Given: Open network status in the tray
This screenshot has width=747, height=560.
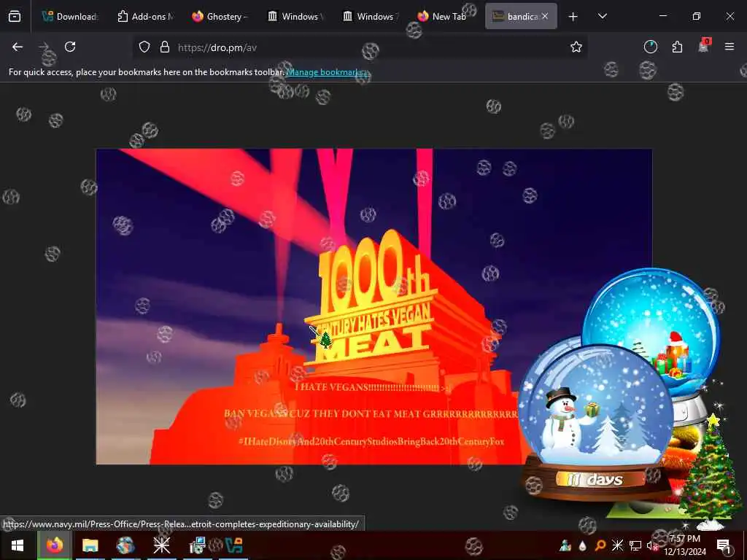Looking at the screenshot, I should (x=635, y=545).
